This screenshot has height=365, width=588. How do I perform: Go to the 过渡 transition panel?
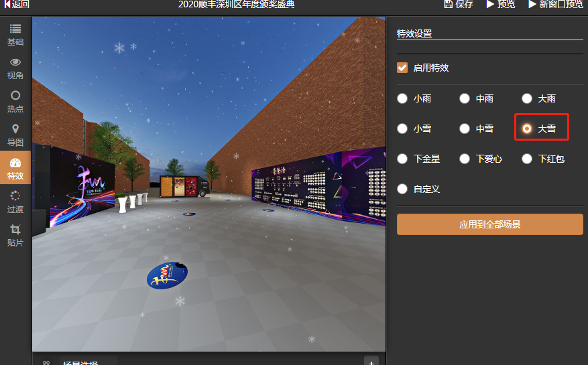point(15,202)
